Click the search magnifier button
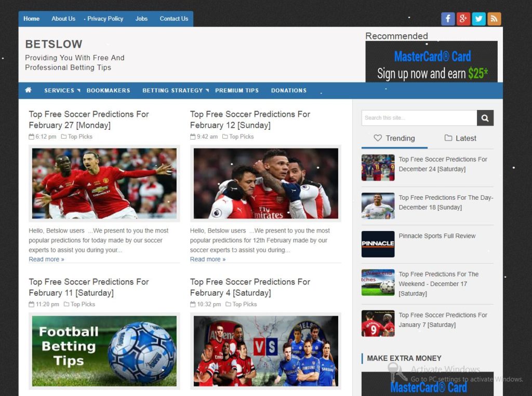Screen dimensions: 532x396 pyautogui.click(x=485, y=118)
